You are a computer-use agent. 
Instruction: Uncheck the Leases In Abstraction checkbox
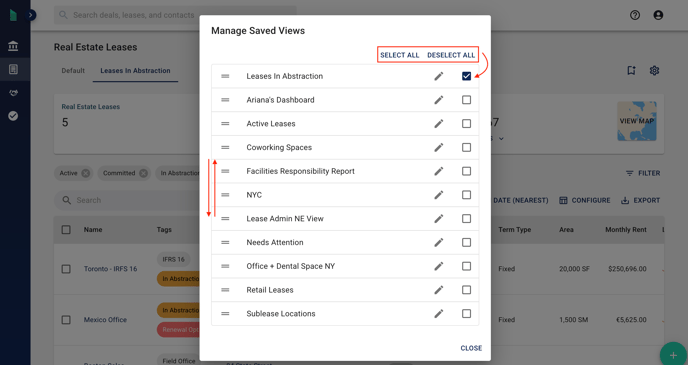[466, 76]
